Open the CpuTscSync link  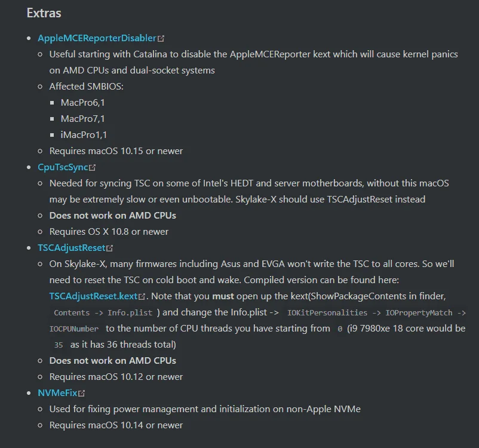pyautogui.click(x=63, y=167)
